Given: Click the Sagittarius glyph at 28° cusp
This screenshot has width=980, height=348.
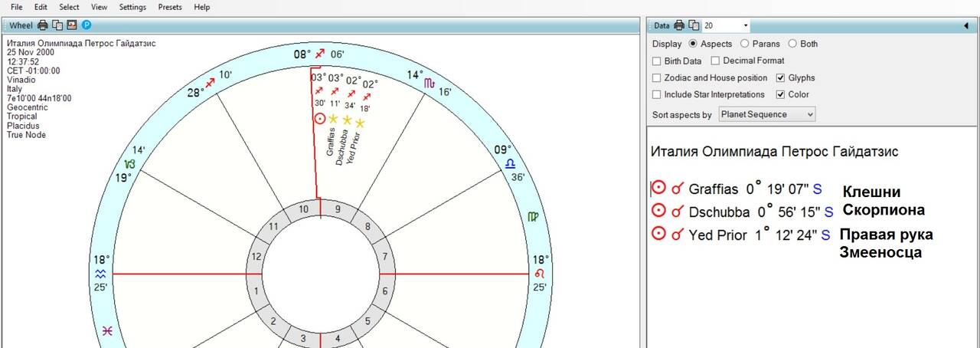Looking at the screenshot, I should pyautogui.click(x=210, y=83).
